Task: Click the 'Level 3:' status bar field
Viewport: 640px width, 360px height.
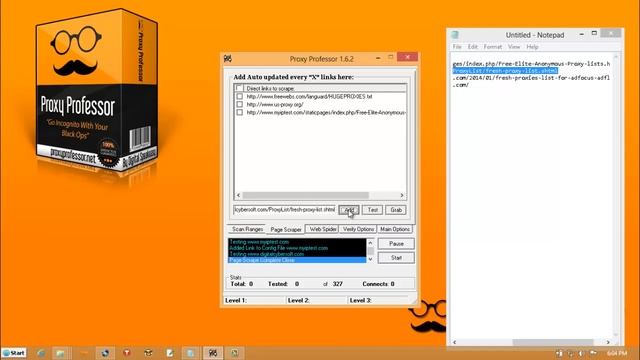Action: click(379, 300)
